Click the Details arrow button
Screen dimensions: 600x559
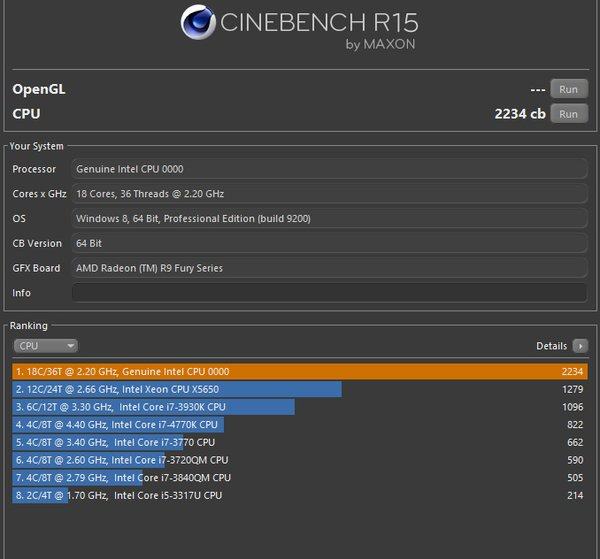[x=580, y=346]
